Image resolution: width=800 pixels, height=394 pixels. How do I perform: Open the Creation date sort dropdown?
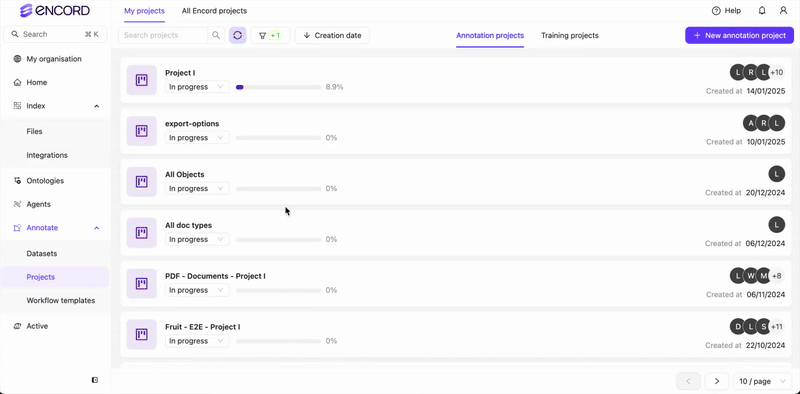click(332, 35)
